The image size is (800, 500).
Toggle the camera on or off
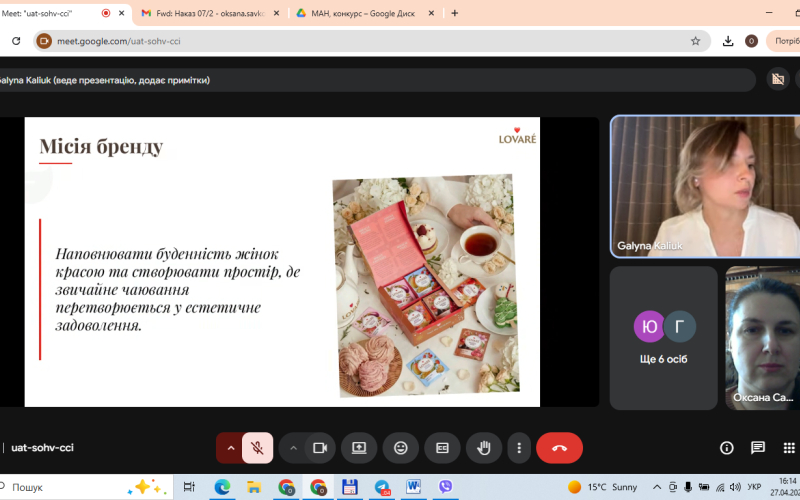pyautogui.click(x=320, y=448)
